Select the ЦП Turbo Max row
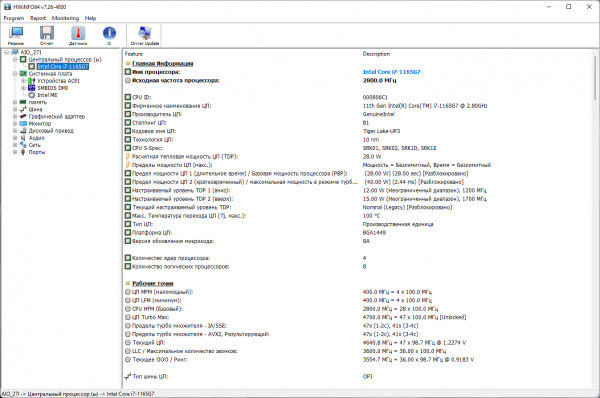600x398 pixels. pos(357,317)
